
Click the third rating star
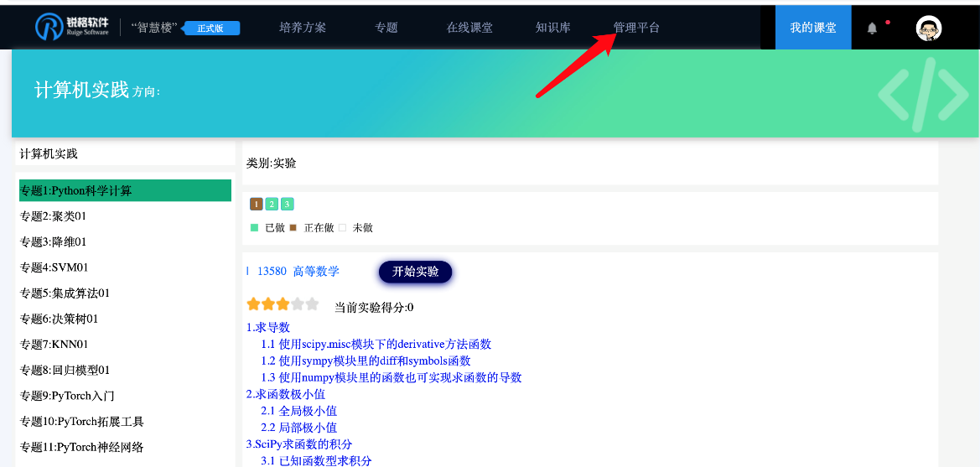click(283, 304)
